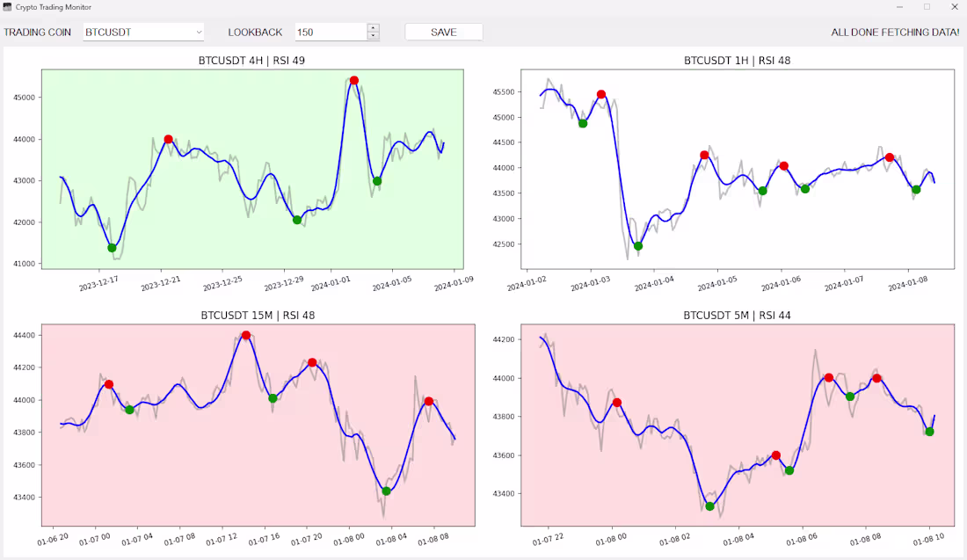967x560 pixels.
Task: Click the TRADING COIN label
Action: (38, 32)
